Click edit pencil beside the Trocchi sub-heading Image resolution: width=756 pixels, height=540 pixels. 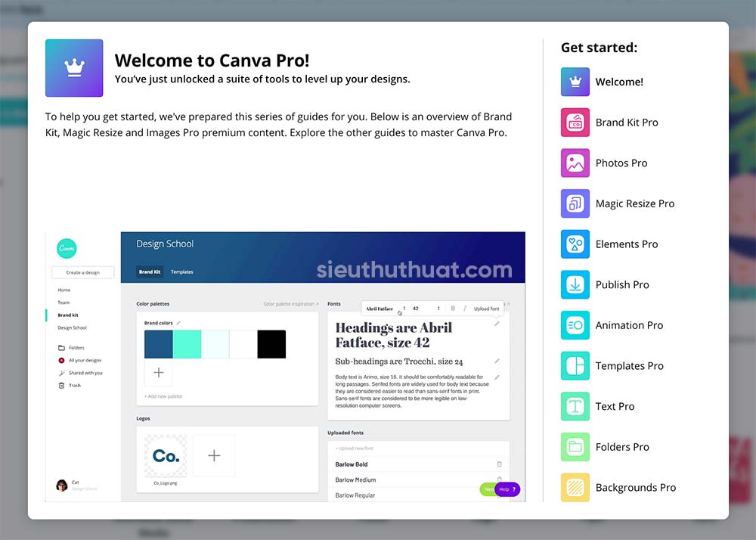point(497,361)
